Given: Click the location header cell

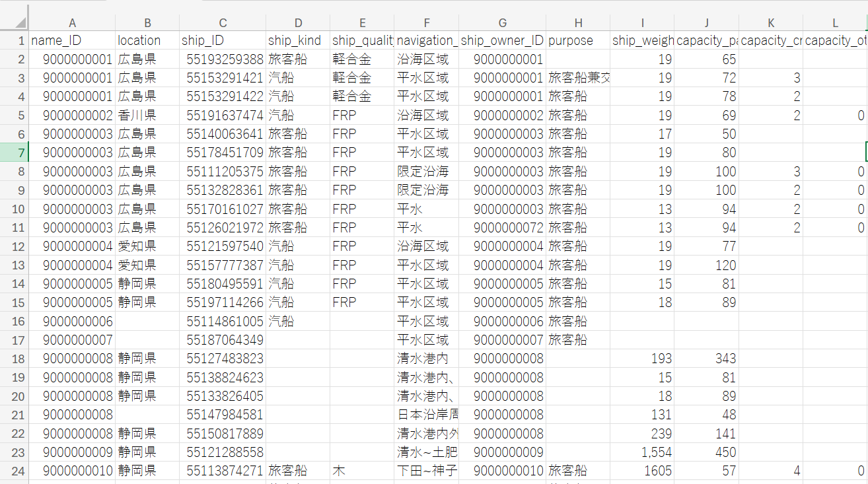Looking at the screenshot, I should coord(147,40).
